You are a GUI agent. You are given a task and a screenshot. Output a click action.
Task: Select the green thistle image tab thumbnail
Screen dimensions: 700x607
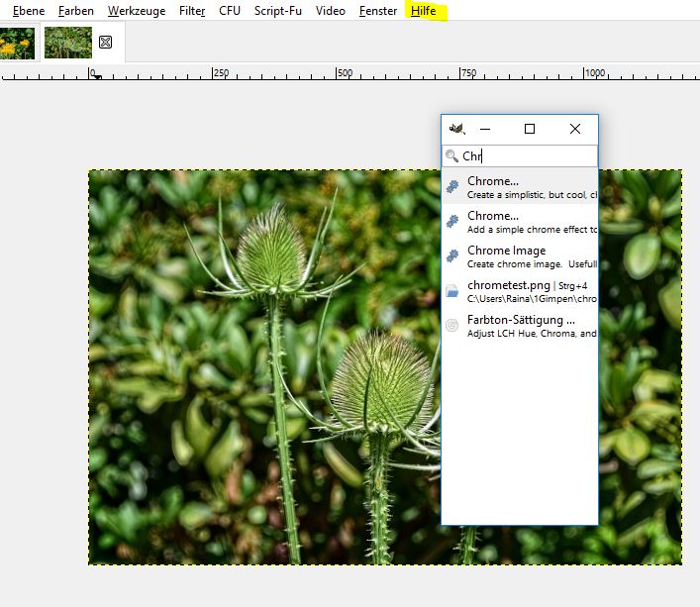[x=66, y=43]
